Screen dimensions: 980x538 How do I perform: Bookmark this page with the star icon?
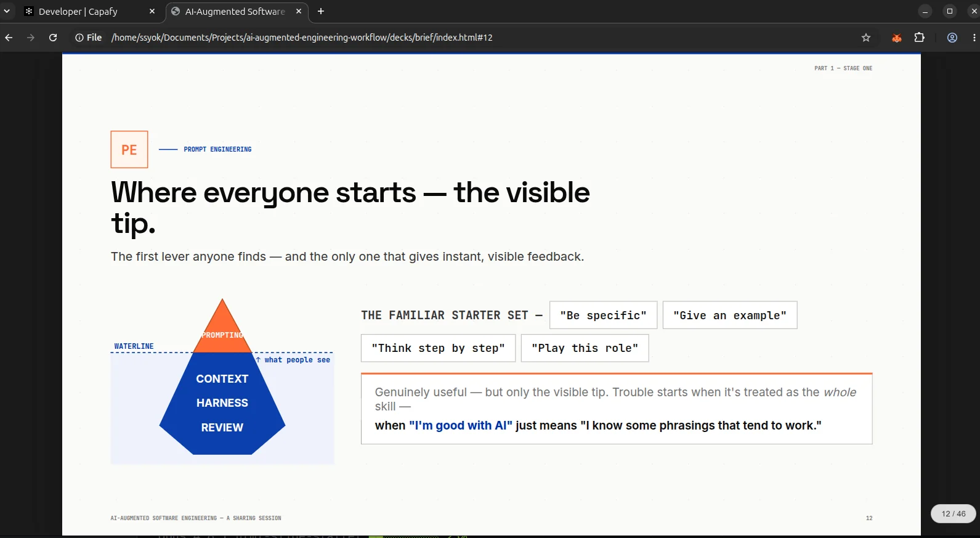pos(866,38)
